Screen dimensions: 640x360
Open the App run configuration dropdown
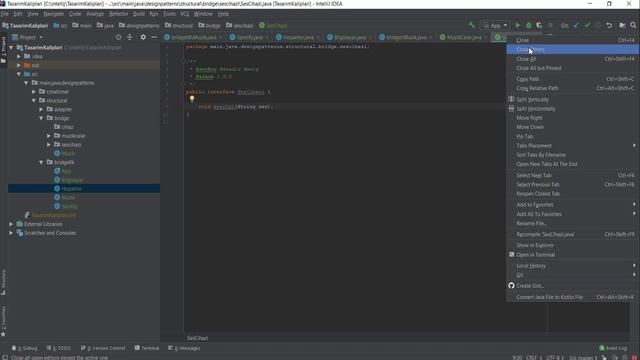click(x=495, y=25)
